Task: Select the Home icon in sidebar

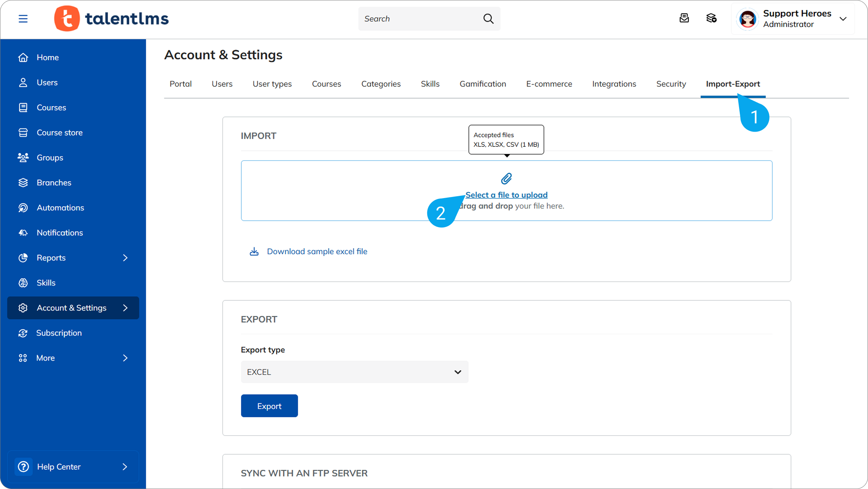Action: (23, 57)
